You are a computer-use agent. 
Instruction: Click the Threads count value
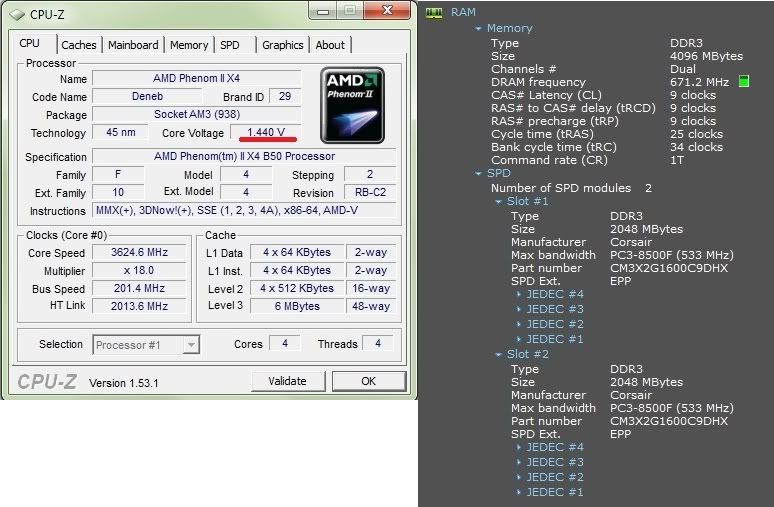click(378, 344)
